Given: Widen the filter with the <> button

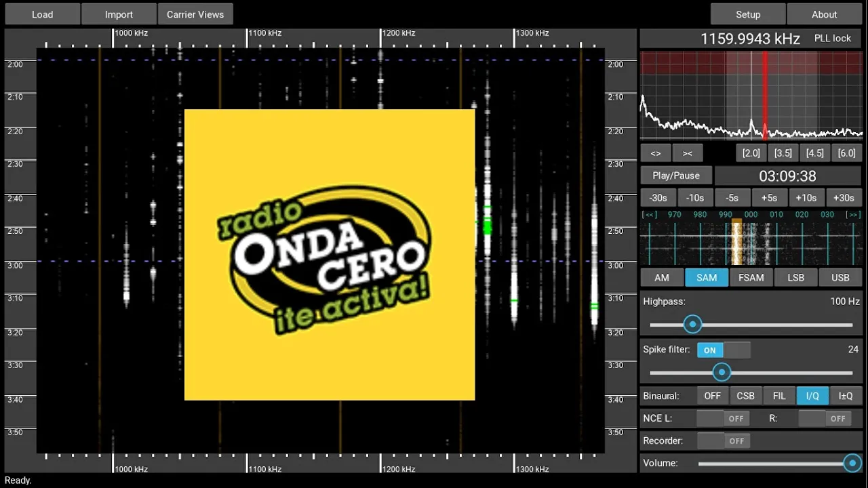Looking at the screenshot, I should 656,153.
